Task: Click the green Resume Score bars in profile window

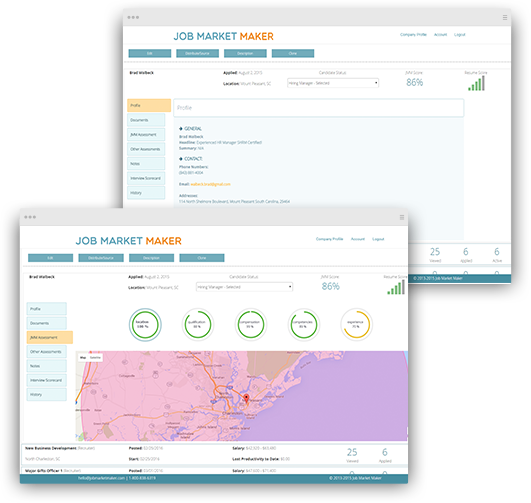Action: [476, 83]
